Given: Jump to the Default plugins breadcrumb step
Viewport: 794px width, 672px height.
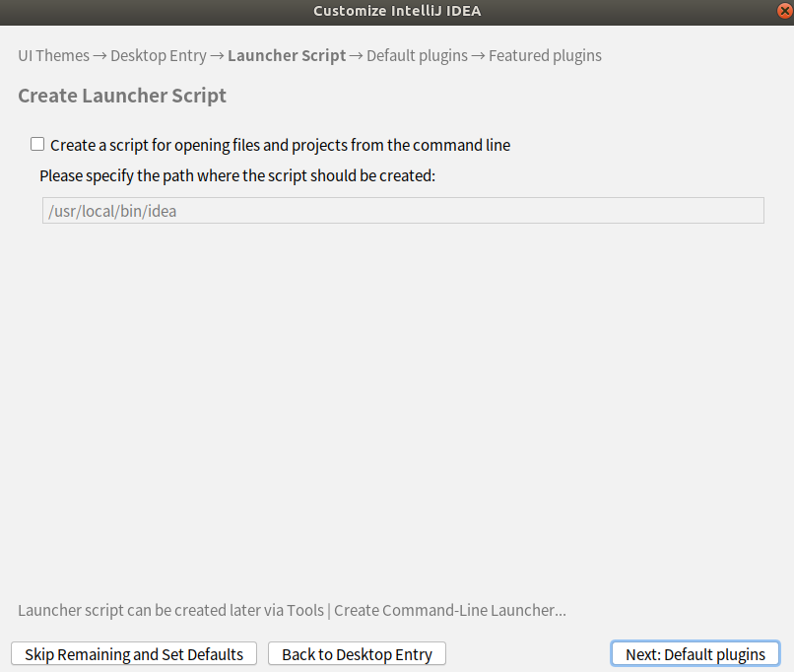Looking at the screenshot, I should point(418,56).
